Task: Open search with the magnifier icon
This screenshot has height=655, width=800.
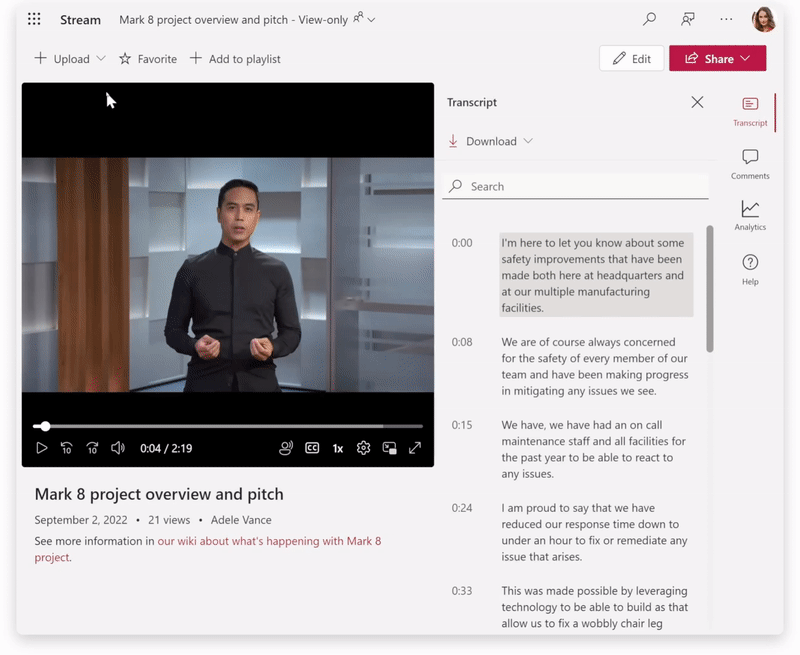Action: click(x=649, y=19)
